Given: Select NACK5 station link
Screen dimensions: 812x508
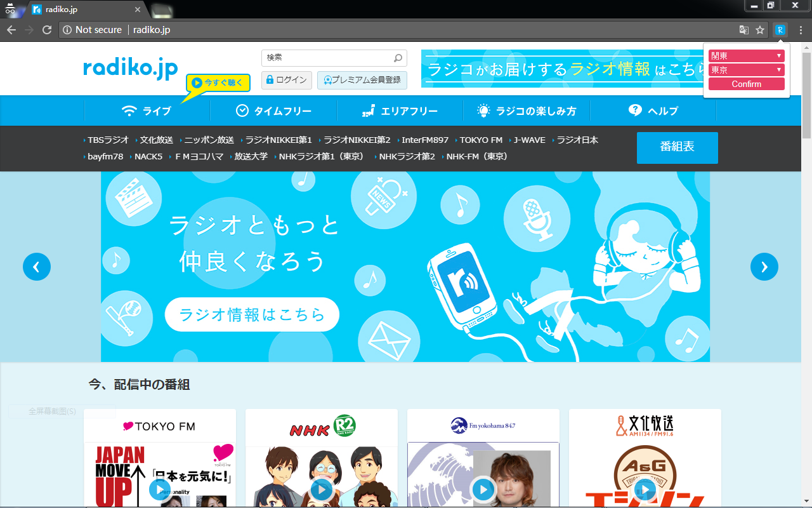Looking at the screenshot, I should pyautogui.click(x=148, y=156).
